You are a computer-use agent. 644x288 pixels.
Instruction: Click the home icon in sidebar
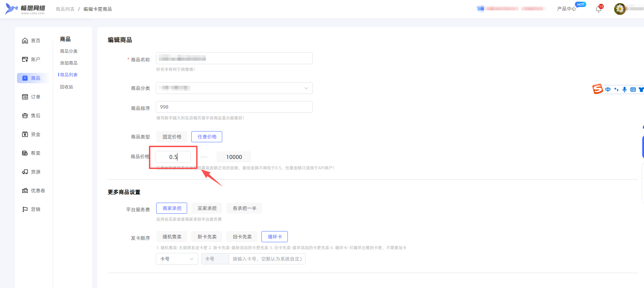tap(25, 41)
